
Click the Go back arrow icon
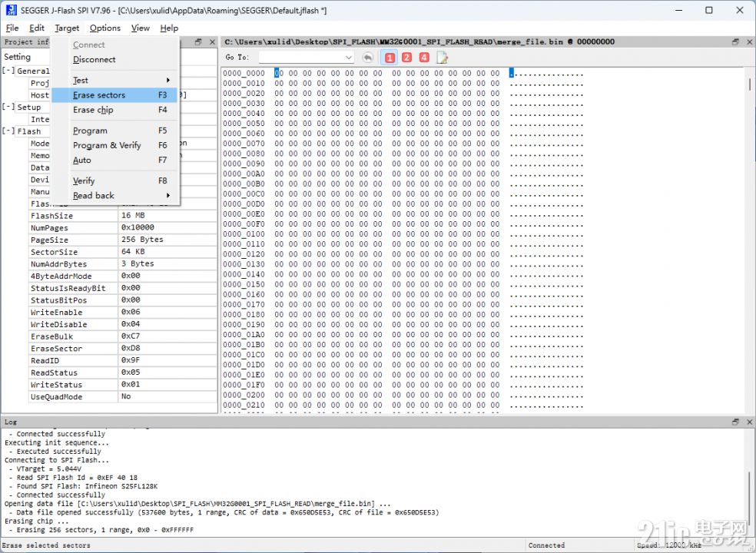(x=368, y=58)
